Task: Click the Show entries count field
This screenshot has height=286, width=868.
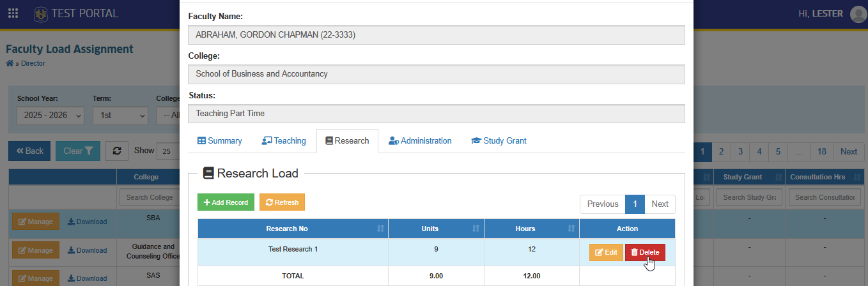Action: [x=167, y=151]
